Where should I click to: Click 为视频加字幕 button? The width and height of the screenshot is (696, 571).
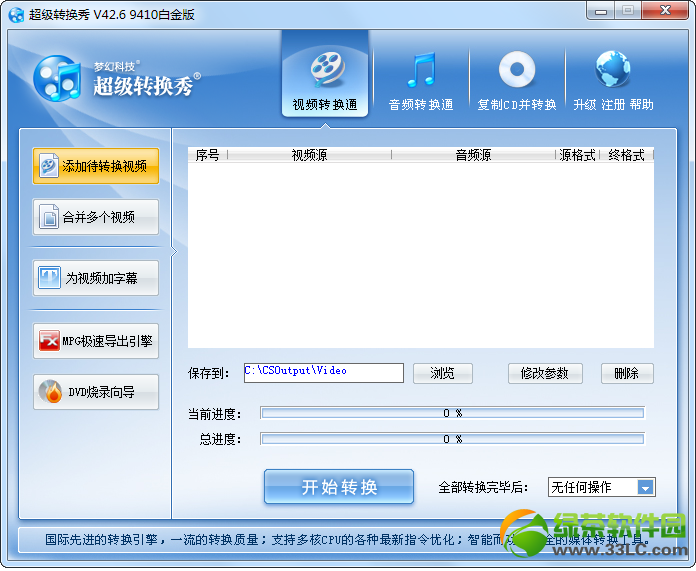pos(96,278)
